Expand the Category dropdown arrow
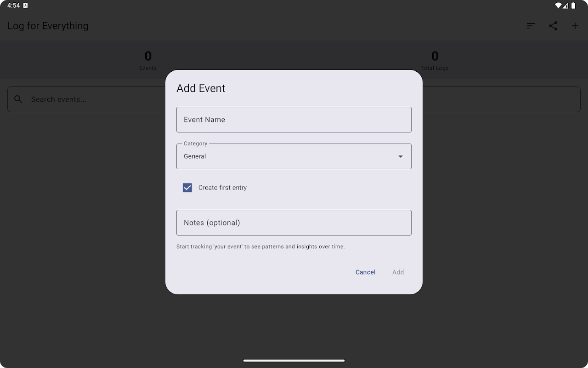 [400, 156]
